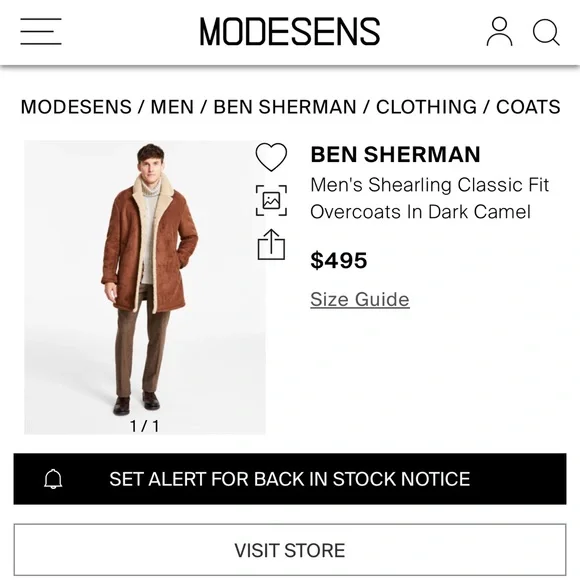Screen dimensions: 580x580
Task: Click the BEN SHERMAN brand heading
Action: (395, 154)
